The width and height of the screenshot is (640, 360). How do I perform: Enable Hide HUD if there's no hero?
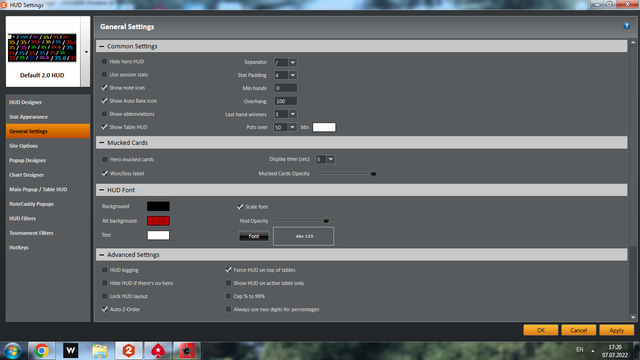[104, 283]
